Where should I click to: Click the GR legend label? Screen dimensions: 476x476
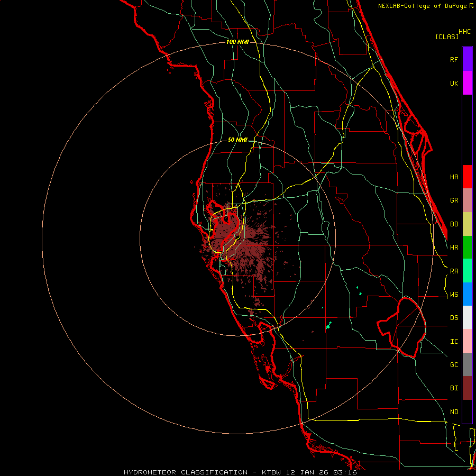(454, 200)
